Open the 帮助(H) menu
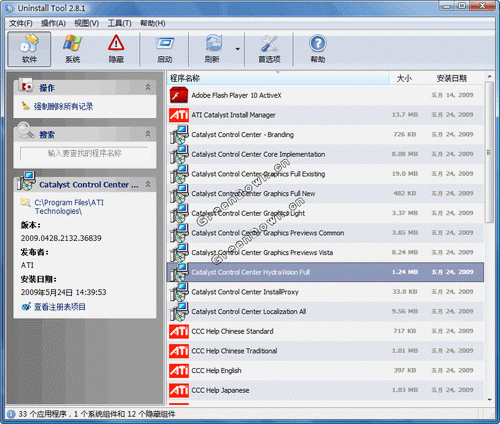The height and width of the screenshot is (424, 500). click(152, 23)
